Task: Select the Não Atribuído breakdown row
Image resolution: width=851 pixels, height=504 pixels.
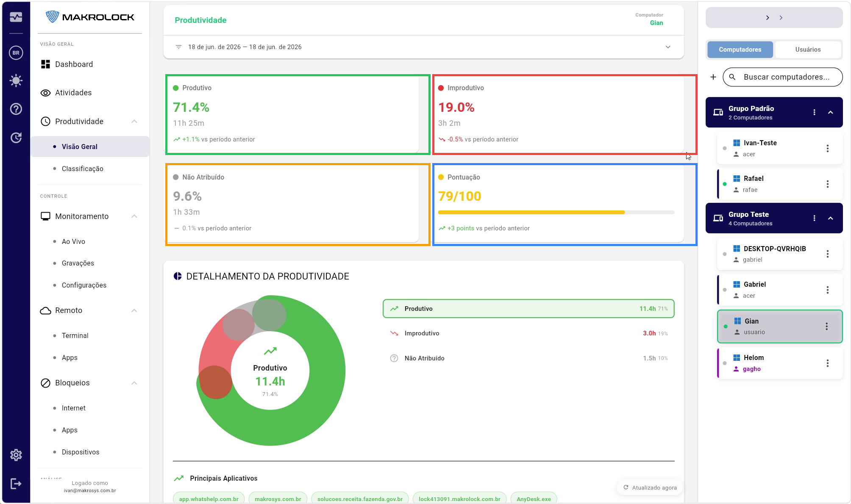Action: (x=528, y=358)
